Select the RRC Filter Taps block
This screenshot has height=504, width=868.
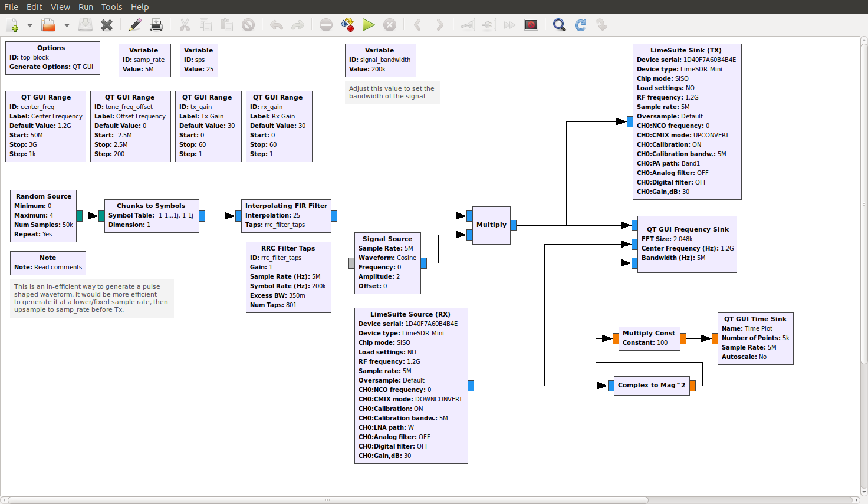coord(288,277)
